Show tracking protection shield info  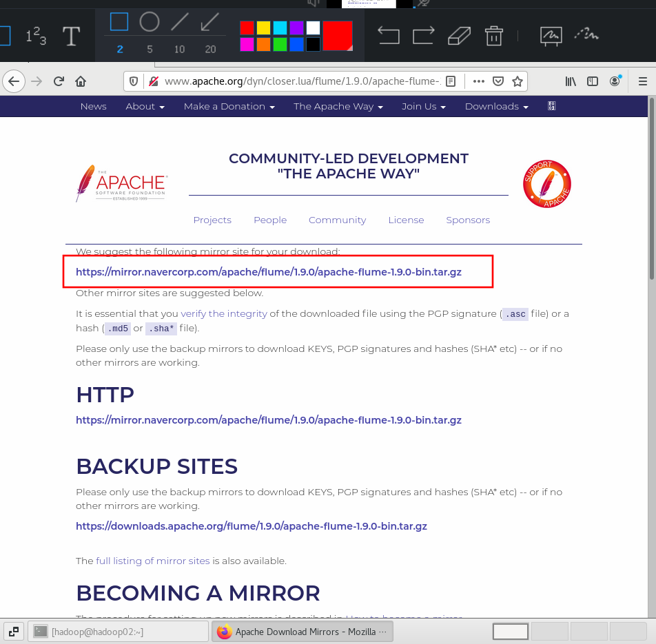pyautogui.click(x=134, y=81)
